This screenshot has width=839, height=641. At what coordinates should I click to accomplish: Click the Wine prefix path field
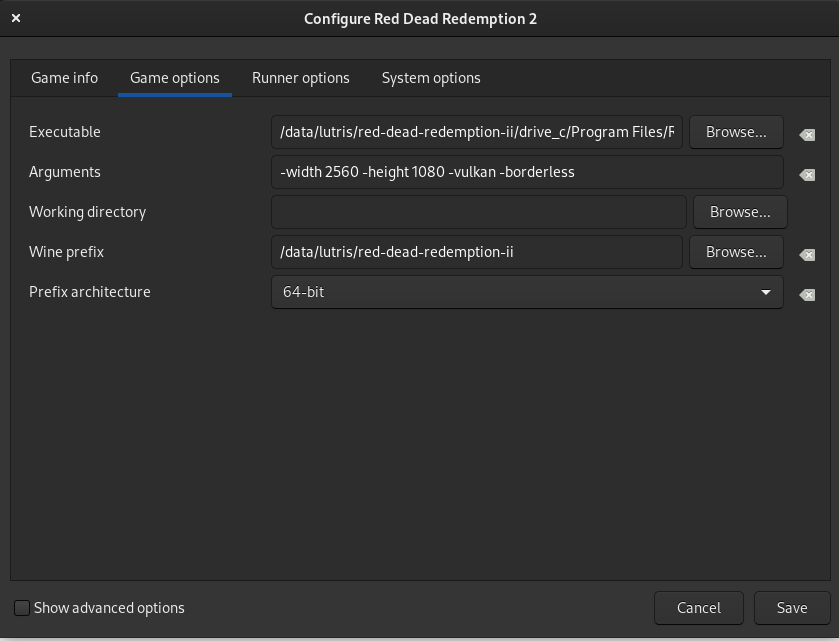pos(477,252)
